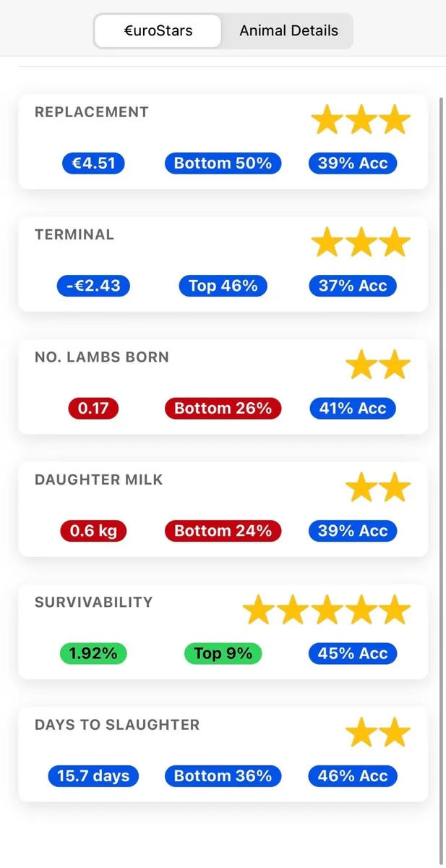Viewport: 446px width, 868px height.
Task: Tap the 1.92% survivability value badge
Action: pyautogui.click(x=93, y=653)
